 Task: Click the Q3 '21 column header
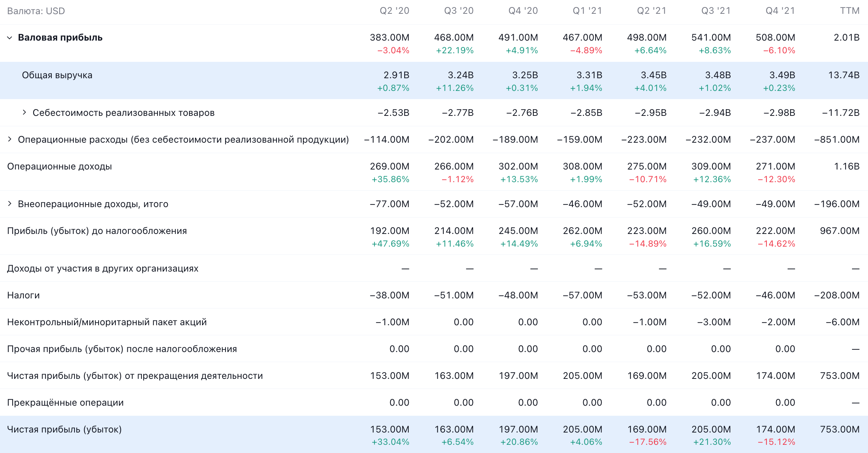tap(716, 11)
